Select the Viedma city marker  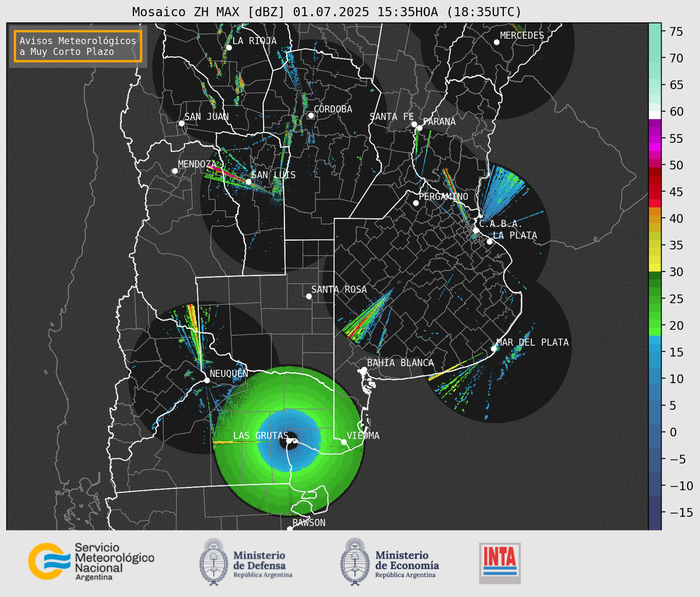pyautogui.click(x=344, y=442)
